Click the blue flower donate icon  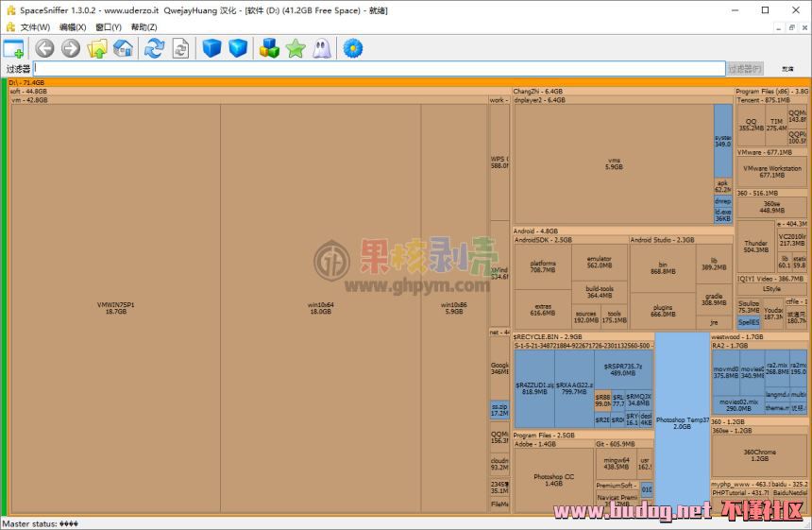tap(353, 49)
